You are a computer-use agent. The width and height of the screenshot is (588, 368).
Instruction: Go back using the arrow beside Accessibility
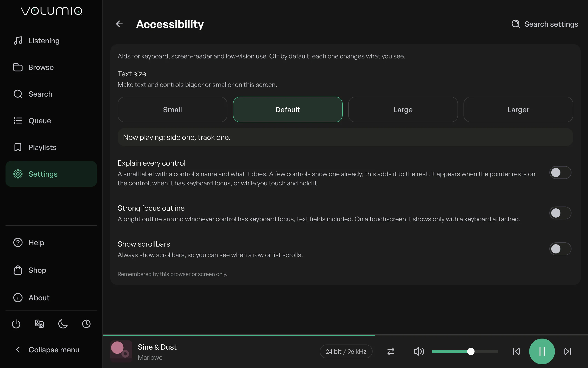click(x=119, y=24)
